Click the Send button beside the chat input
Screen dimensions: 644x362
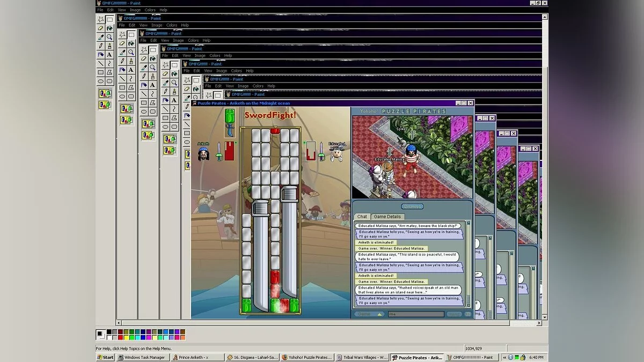pyautogui.click(x=454, y=314)
